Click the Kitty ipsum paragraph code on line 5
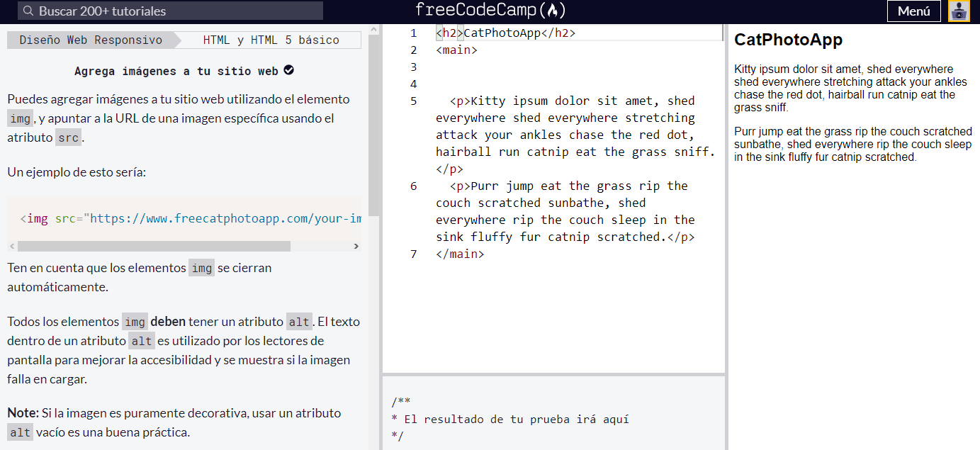The image size is (980, 450). pos(575,135)
